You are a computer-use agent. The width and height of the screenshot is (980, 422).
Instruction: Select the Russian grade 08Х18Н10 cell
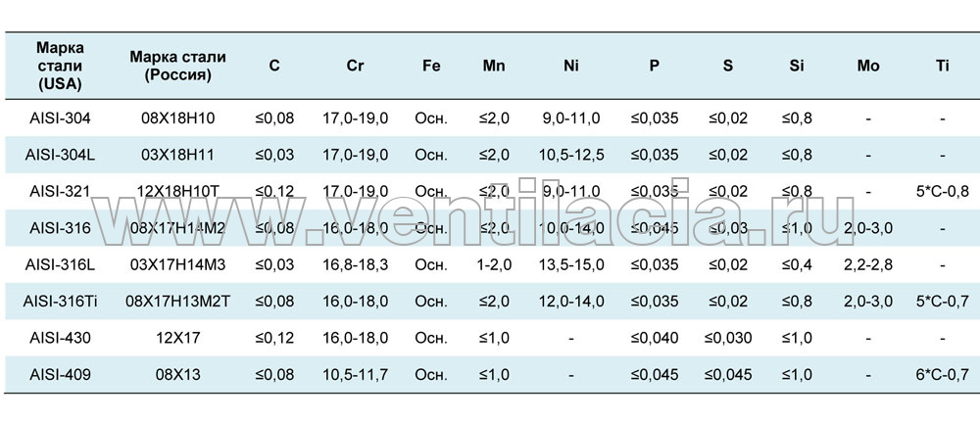click(178, 118)
